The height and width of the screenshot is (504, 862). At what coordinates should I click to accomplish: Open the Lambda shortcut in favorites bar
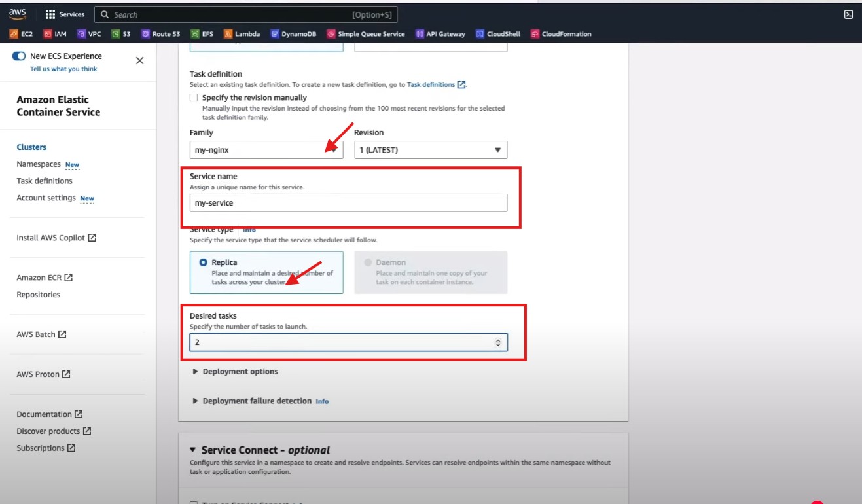pyautogui.click(x=242, y=34)
